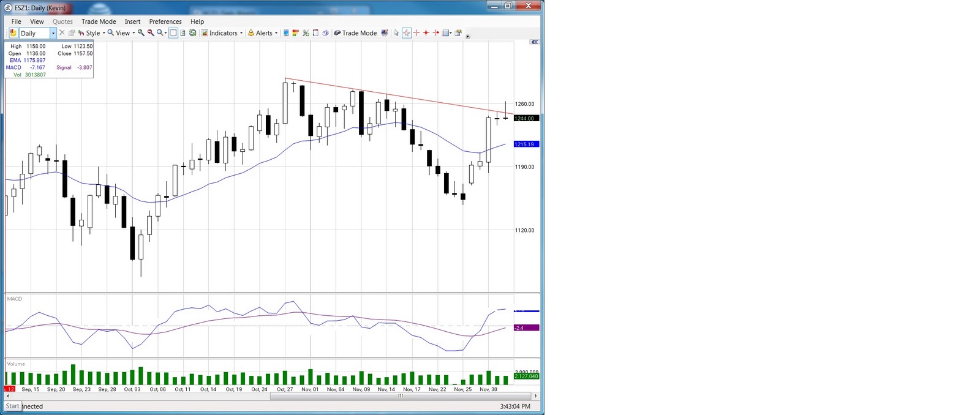Select the red cross with center dot
The height and width of the screenshot is (415, 980).
(426, 33)
